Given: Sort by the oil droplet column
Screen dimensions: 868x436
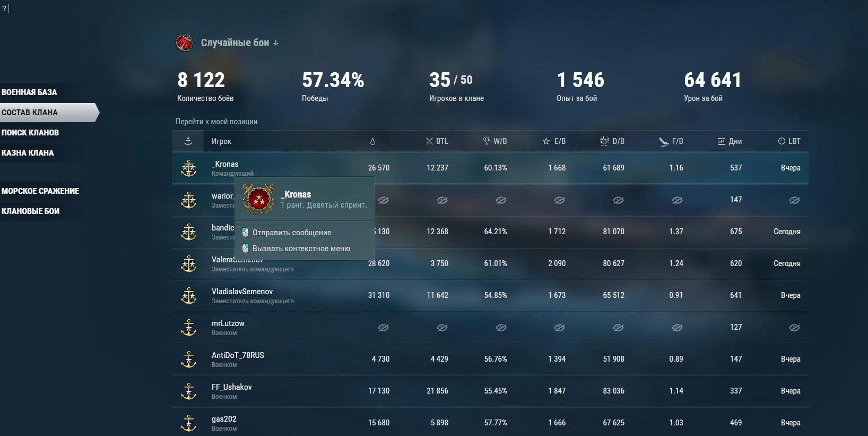Looking at the screenshot, I should (372, 141).
